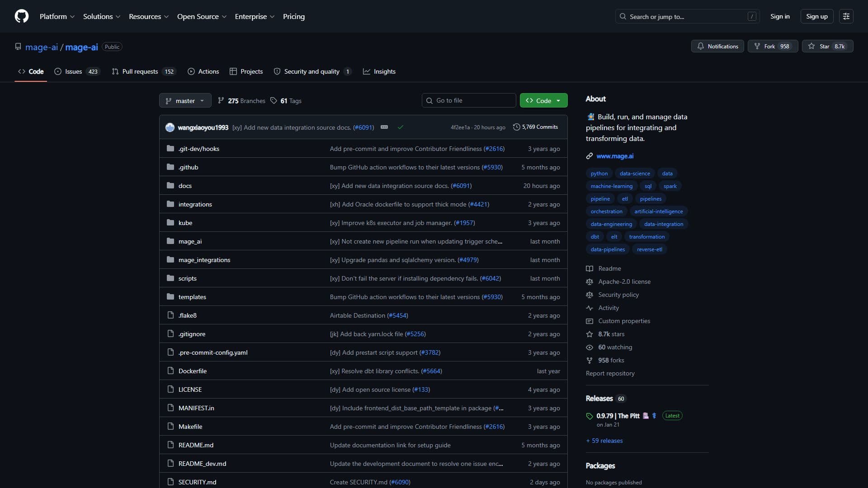The image size is (868, 488).
Task: Click the Activity pulse icon
Action: coord(590,308)
